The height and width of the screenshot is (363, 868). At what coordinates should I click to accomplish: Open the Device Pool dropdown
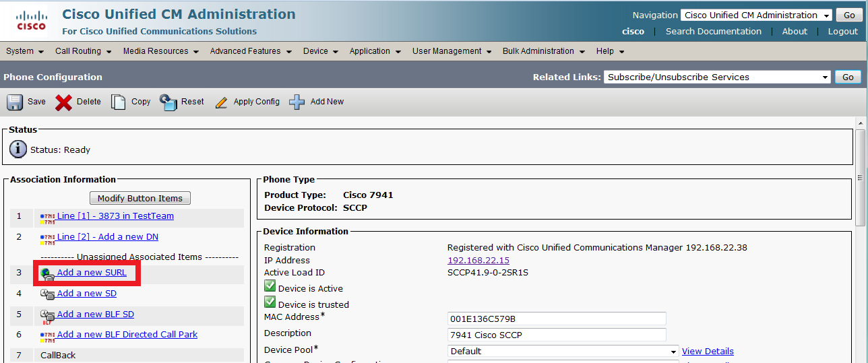563,351
